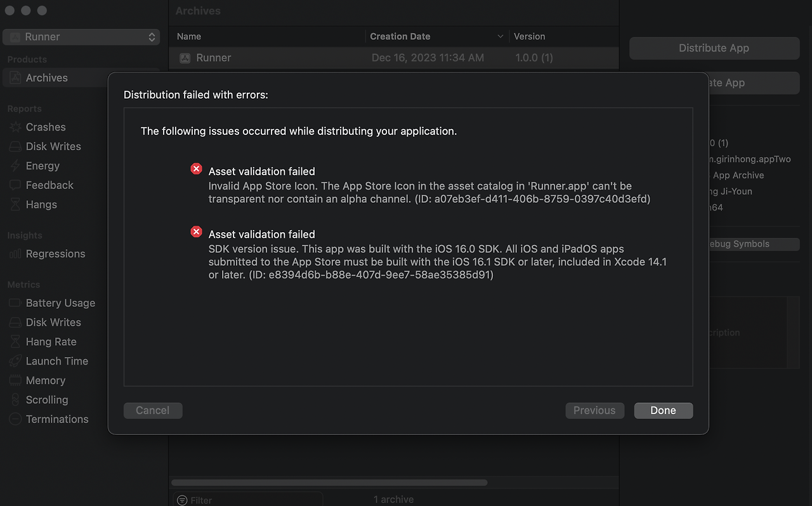
Task: Toggle Creation Date sort order chevron
Action: 501,37
